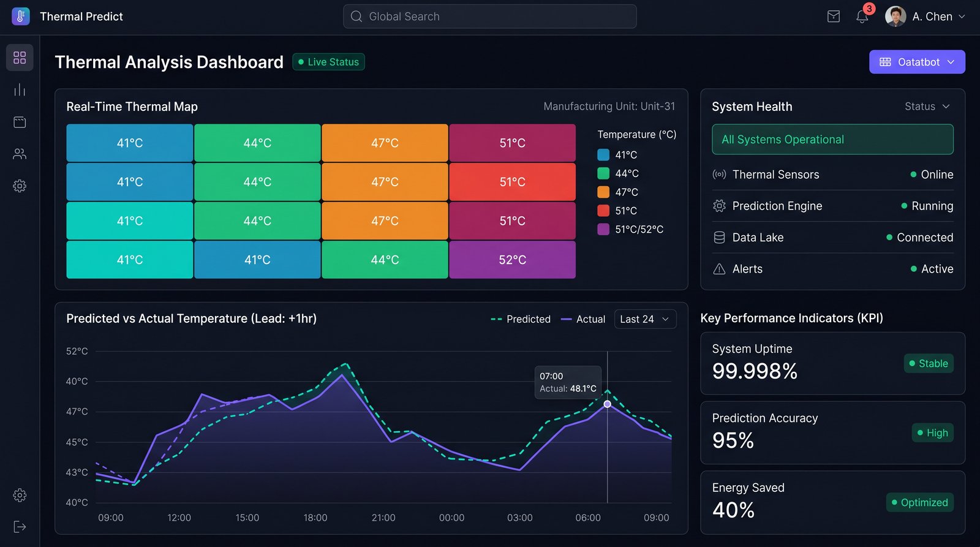
Task: Click the A. Chen profile avatar
Action: pos(895,17)
